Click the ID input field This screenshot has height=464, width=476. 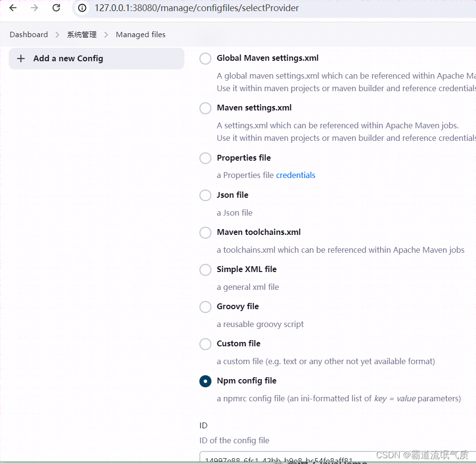click(x=290, y=458)
